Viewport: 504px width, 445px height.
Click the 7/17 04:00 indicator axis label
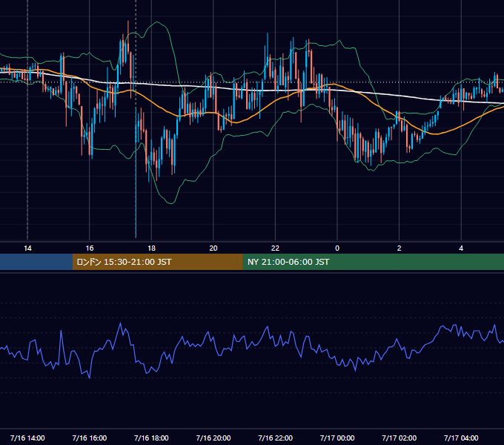pyautogui.click(x=461, y=438)
